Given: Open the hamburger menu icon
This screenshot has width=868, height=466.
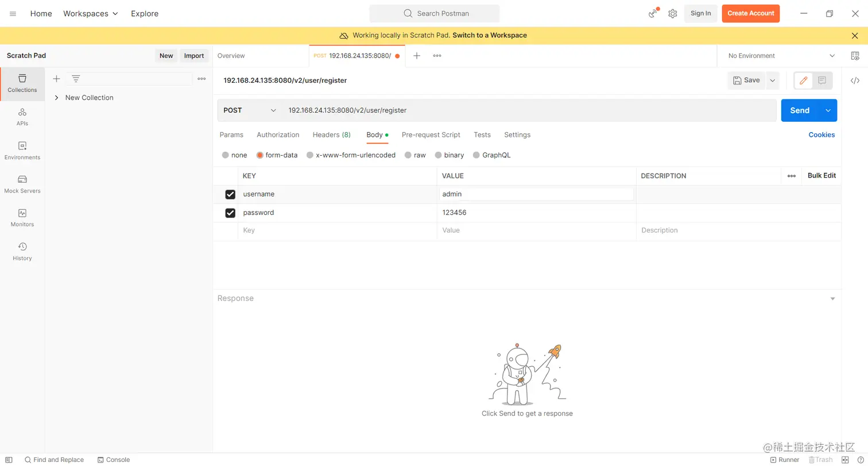Looking at the screenshot, I should 13,13.
